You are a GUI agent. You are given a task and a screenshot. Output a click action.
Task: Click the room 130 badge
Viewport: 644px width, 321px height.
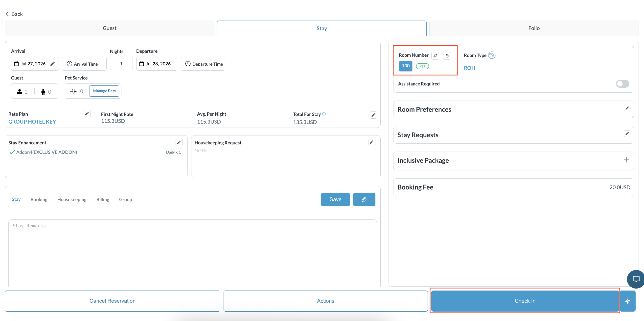(406, 66)
